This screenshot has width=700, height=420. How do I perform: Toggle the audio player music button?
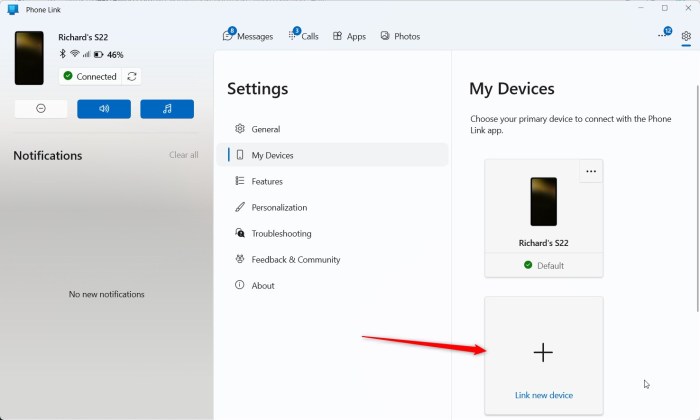[x=167, y=109]
